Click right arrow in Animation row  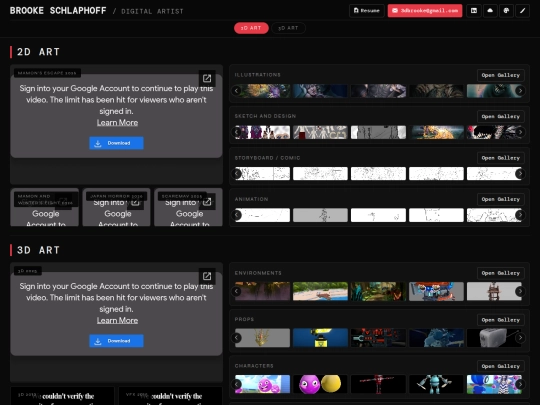click(520, 215)
